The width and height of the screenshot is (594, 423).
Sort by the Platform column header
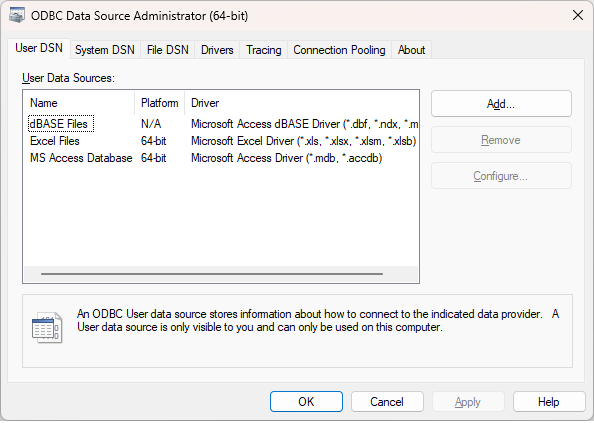point(159,103)
